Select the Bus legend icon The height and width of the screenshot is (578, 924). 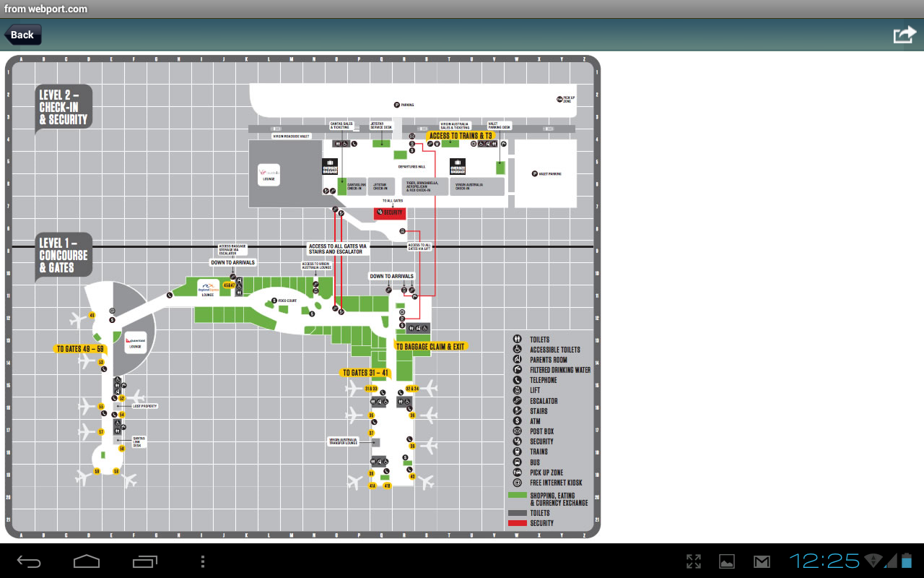(518, 462)
